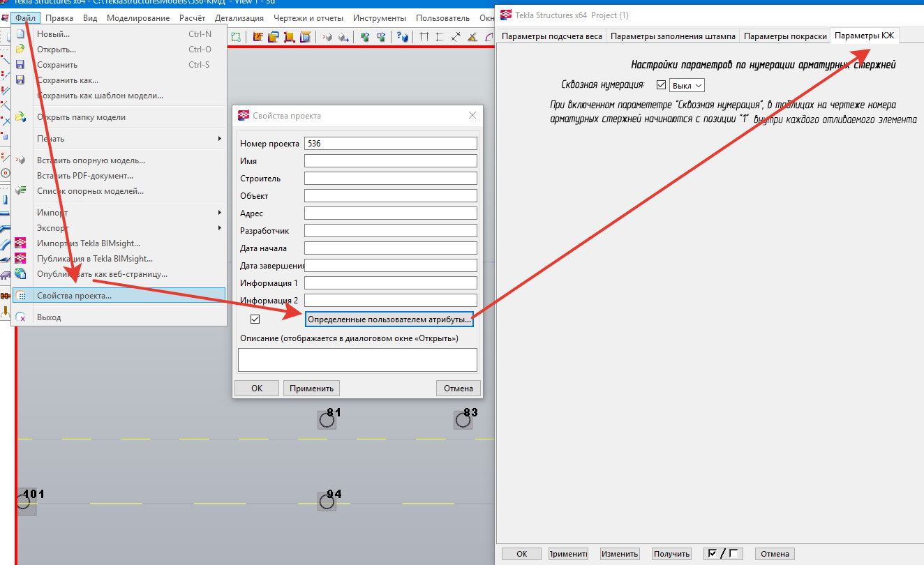
Task: Click the Адрес input field
Action: pyautogui.click(x=391, y=213)
